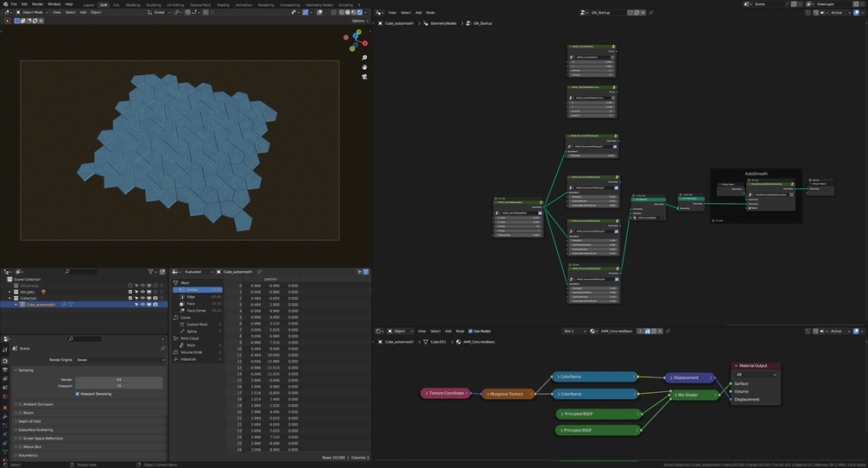Screen dimensions: 868x468
Task: Expand the Subsurface Scattering panel
Action: point(35,429)
